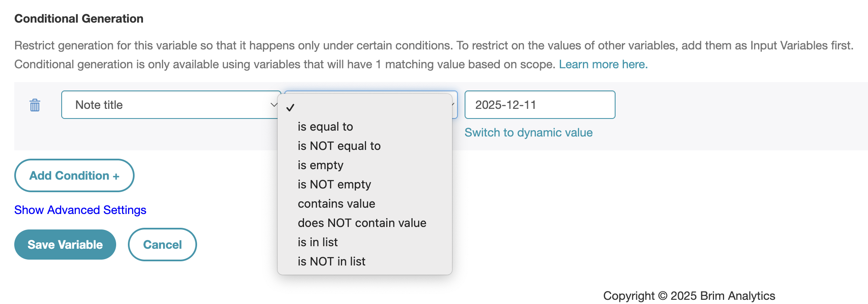Save the variable
Screen dimensions: 868x304
pyautogui.click(x=65, y=245)
